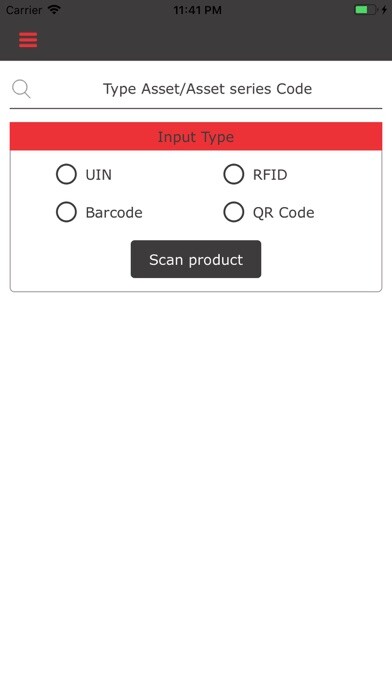This screenshot has height=696, width=392.
Task: Tap the charging bolt icon
Action: tap(384, 9)
